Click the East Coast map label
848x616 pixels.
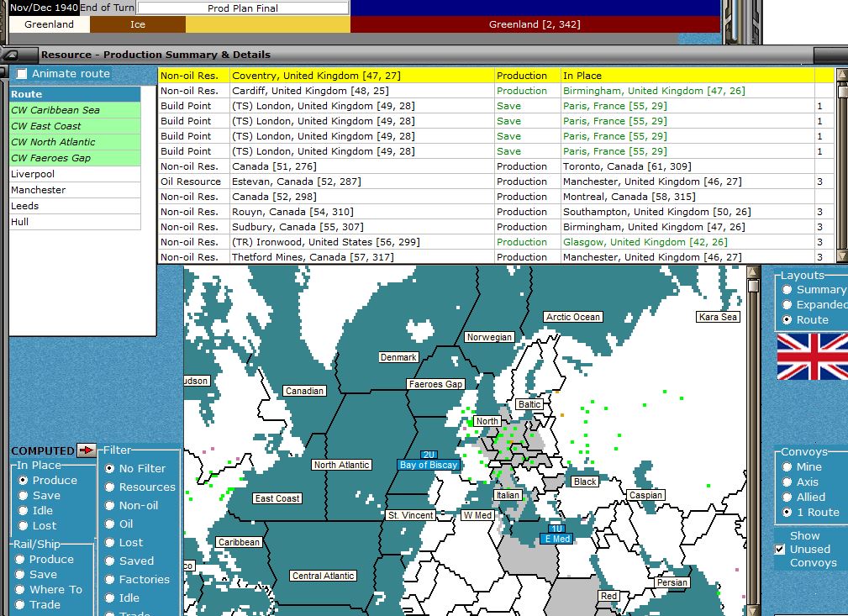[x=277, y=498]
